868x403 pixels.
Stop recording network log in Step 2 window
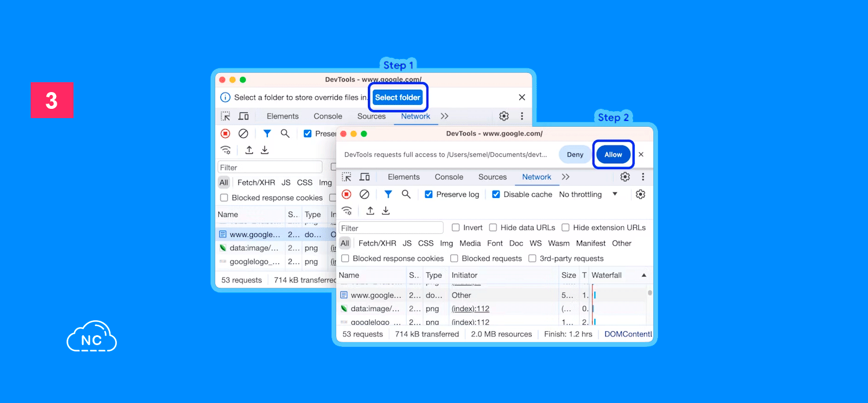coord(346,195)
